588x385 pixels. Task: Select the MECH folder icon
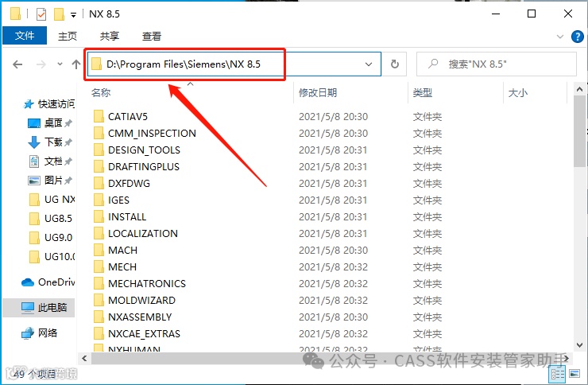(99, 266)
